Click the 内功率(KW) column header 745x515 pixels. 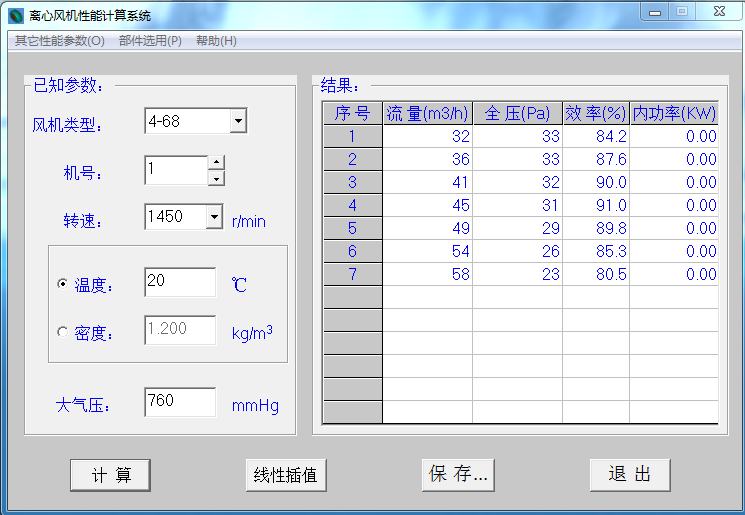point(674,113)
